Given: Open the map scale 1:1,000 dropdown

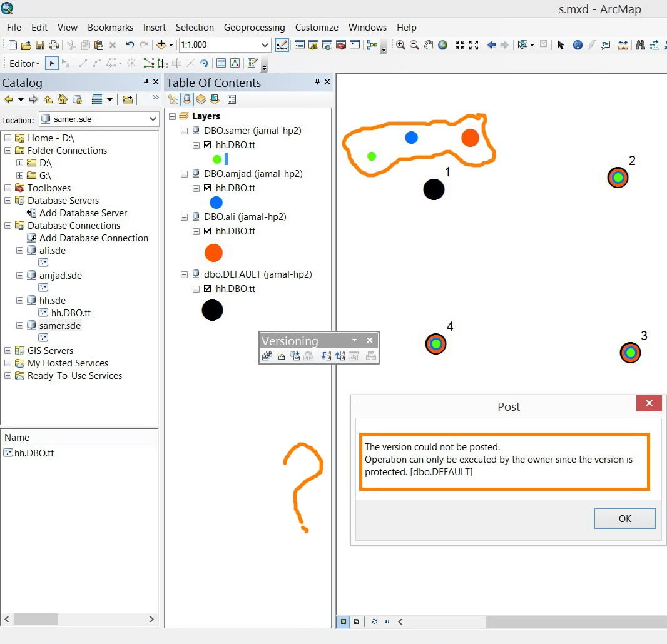Looking at the screenshot, I should pyautogui.click(x=265, y=44).
